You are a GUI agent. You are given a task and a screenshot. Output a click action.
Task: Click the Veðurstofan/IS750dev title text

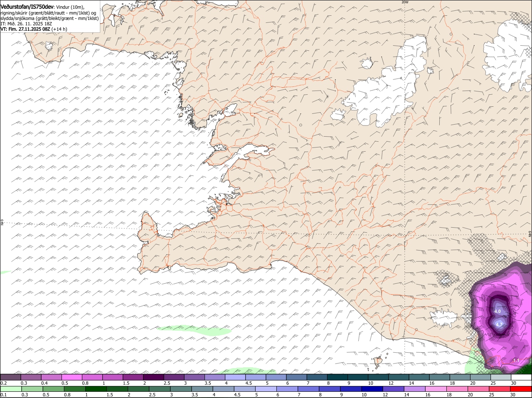click(27, 7)
